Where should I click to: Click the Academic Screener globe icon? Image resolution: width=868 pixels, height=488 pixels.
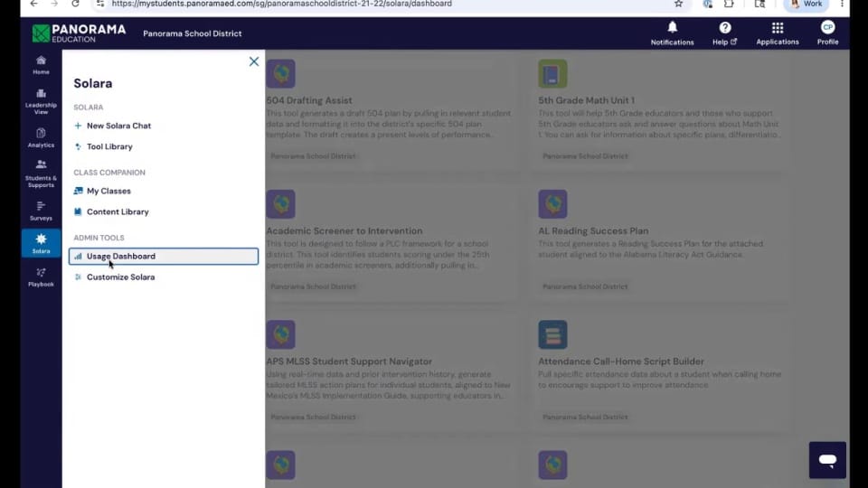(x=280, y=204)
